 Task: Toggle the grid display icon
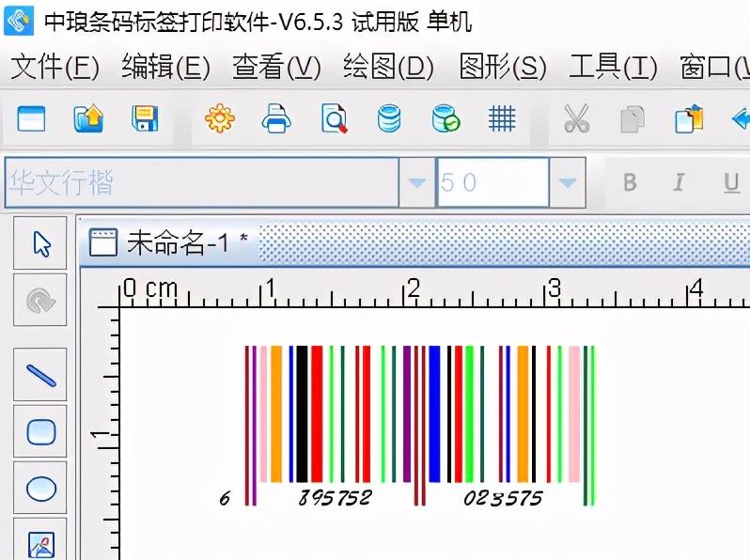(x=502, y=118)
